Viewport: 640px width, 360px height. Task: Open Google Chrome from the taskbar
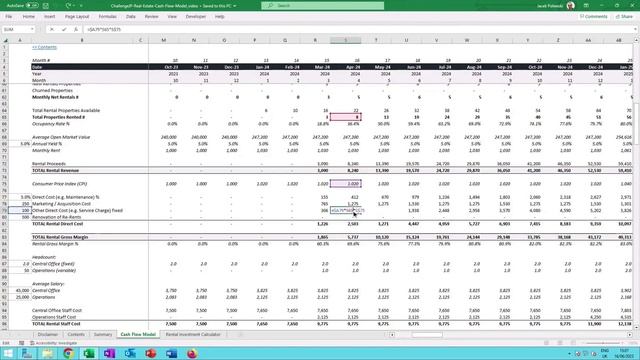pos(68,353)
